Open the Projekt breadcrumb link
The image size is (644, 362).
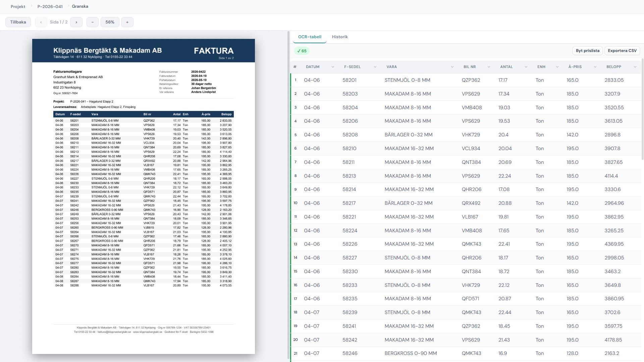tap(18, 6)
